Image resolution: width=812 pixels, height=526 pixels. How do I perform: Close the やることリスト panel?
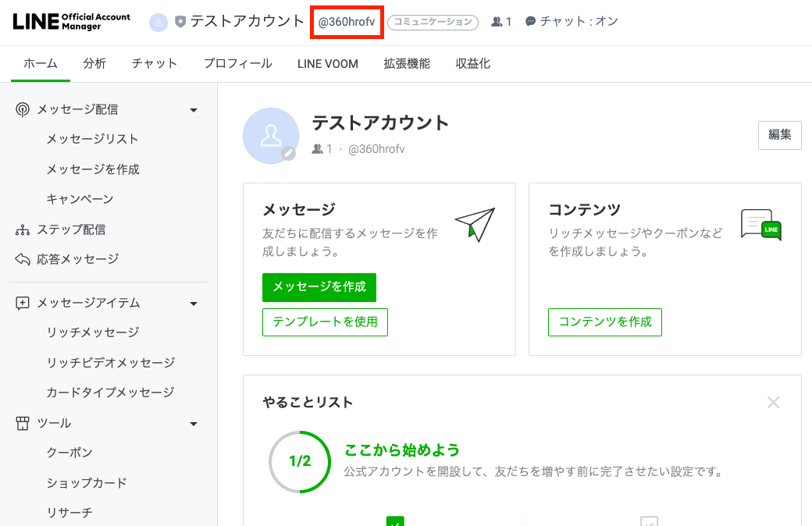(x=773, y=402)
